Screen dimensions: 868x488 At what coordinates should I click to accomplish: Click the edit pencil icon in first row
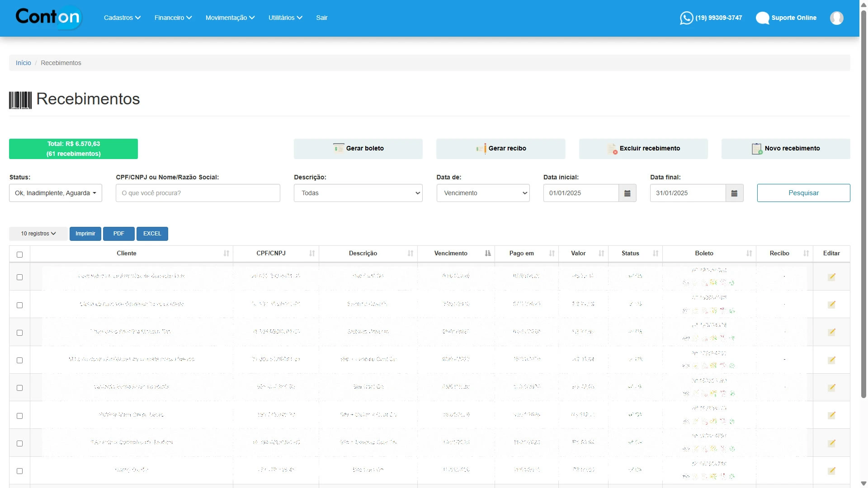(x=831, y=277)
